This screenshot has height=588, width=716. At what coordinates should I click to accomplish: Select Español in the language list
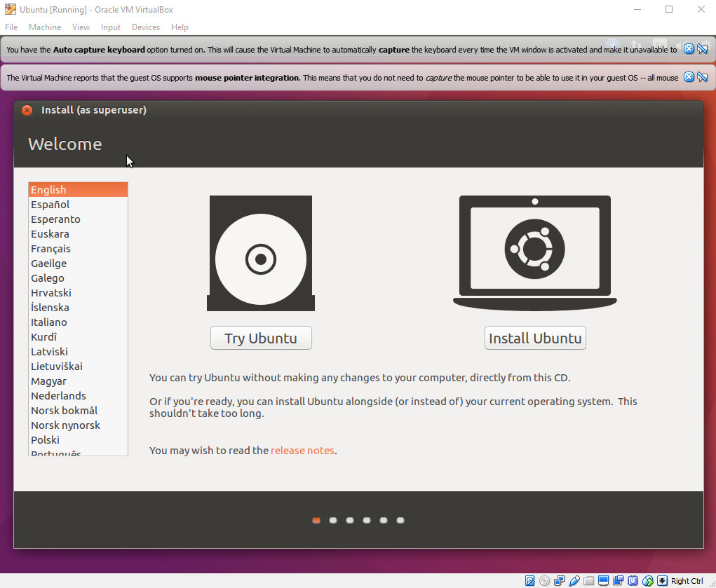tap(78, 205)
